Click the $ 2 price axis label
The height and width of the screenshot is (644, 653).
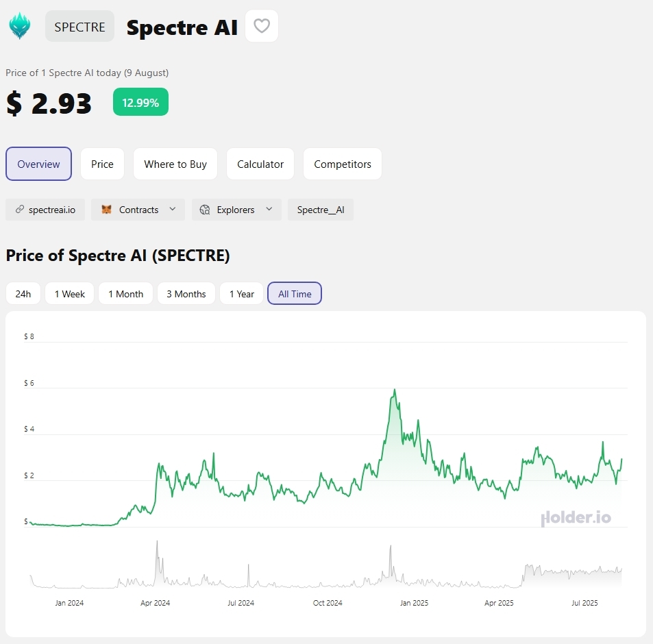coord(29,475)
